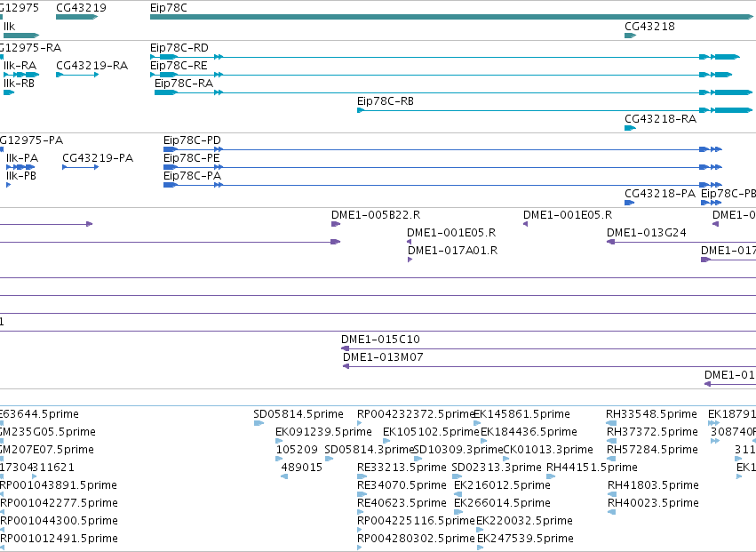Open the DME1-015C10 label
The width and height of the screenshot is (756, 552).
tap(380, 340)
